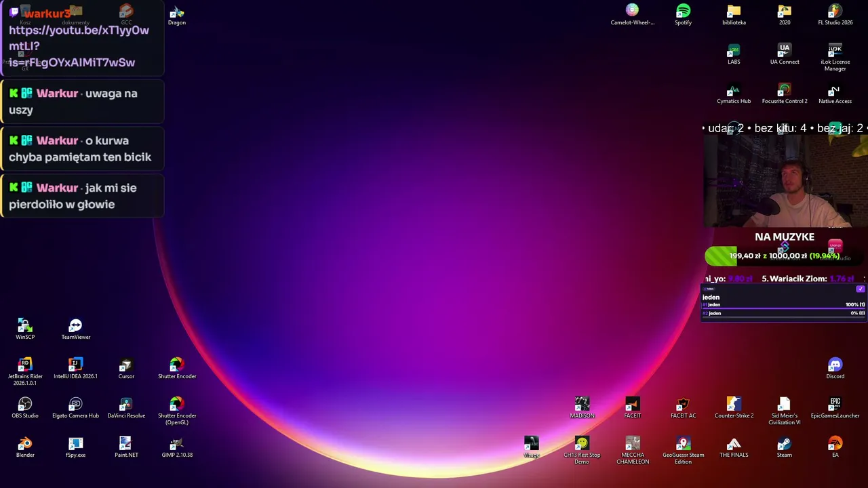Open the LABS desktop shortcut
Screen dimensions: 868x488
(734, 54)
